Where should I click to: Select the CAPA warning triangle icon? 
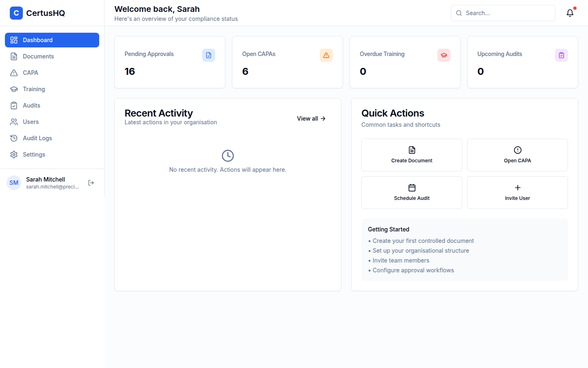coord(14,72)
